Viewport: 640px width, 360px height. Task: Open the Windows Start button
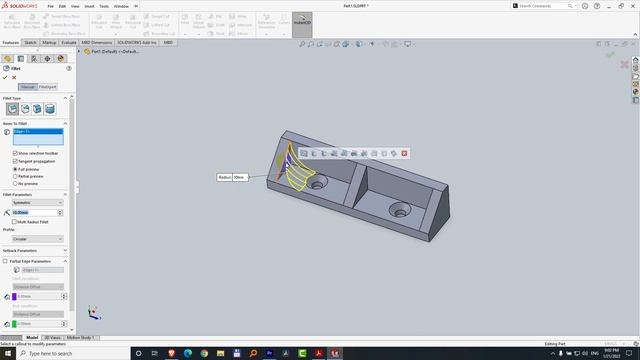(8, 353)
